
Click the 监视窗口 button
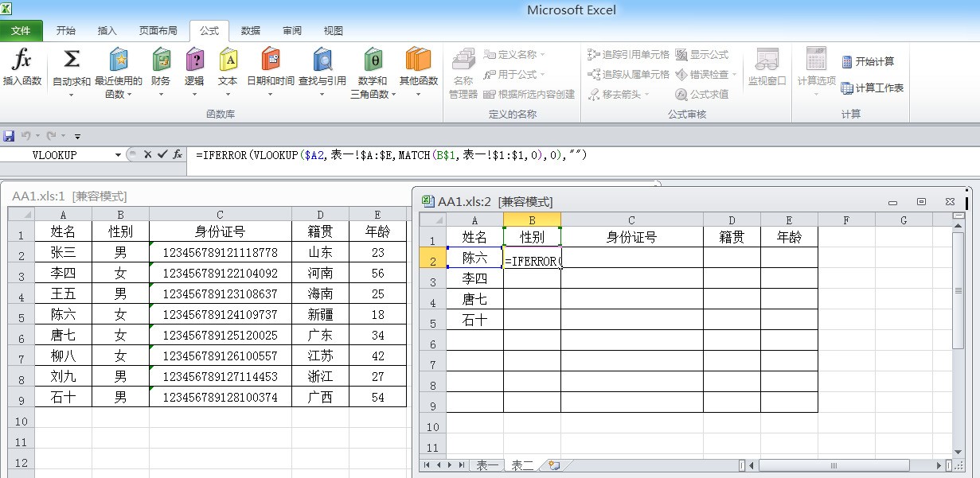tap(767, 68)
